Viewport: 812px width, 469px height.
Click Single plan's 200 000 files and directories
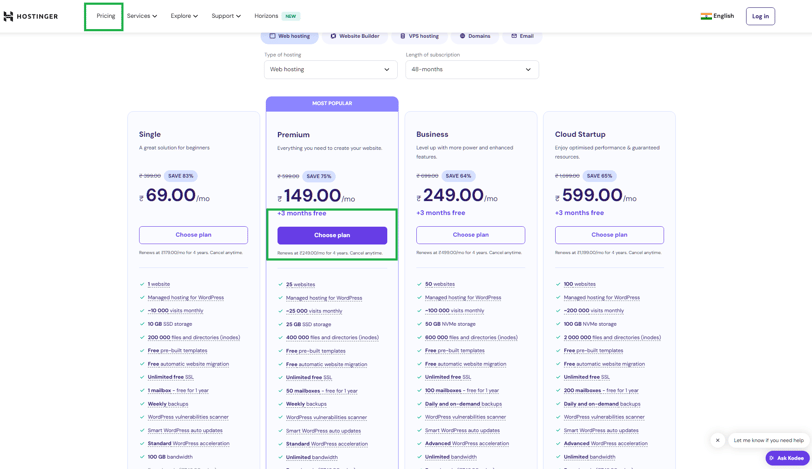194,338
